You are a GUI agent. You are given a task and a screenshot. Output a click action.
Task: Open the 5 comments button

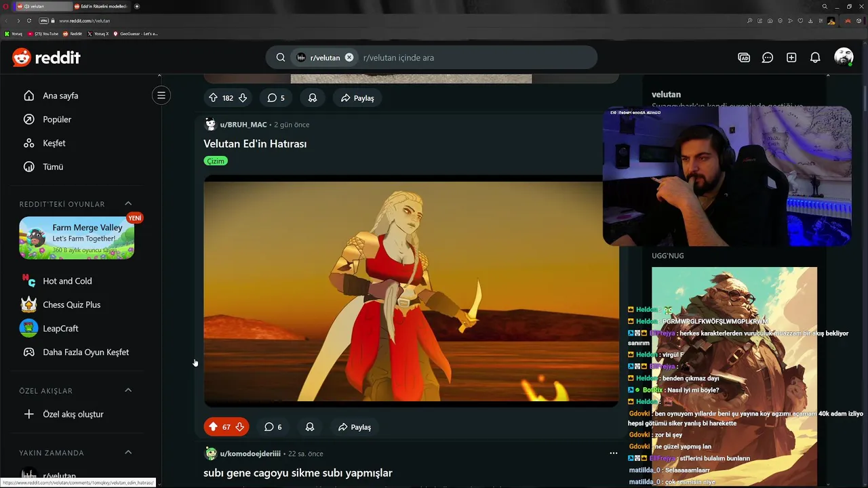tap(276, 98)
